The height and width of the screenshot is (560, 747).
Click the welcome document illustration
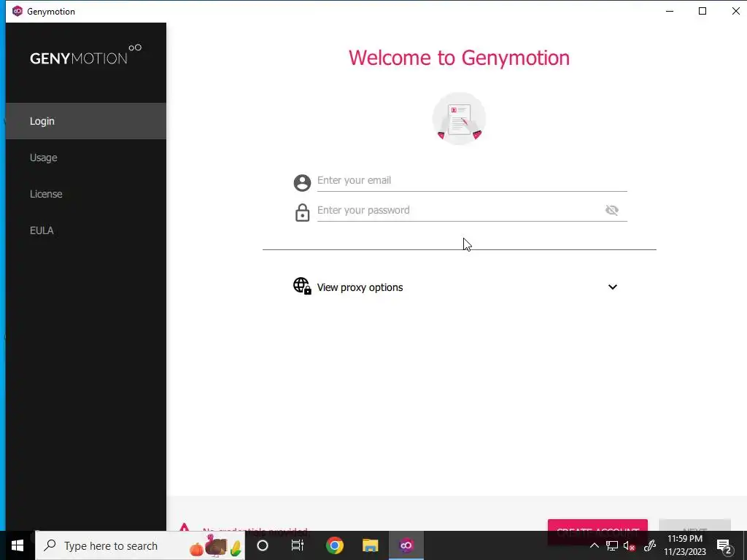coord(459,118)
